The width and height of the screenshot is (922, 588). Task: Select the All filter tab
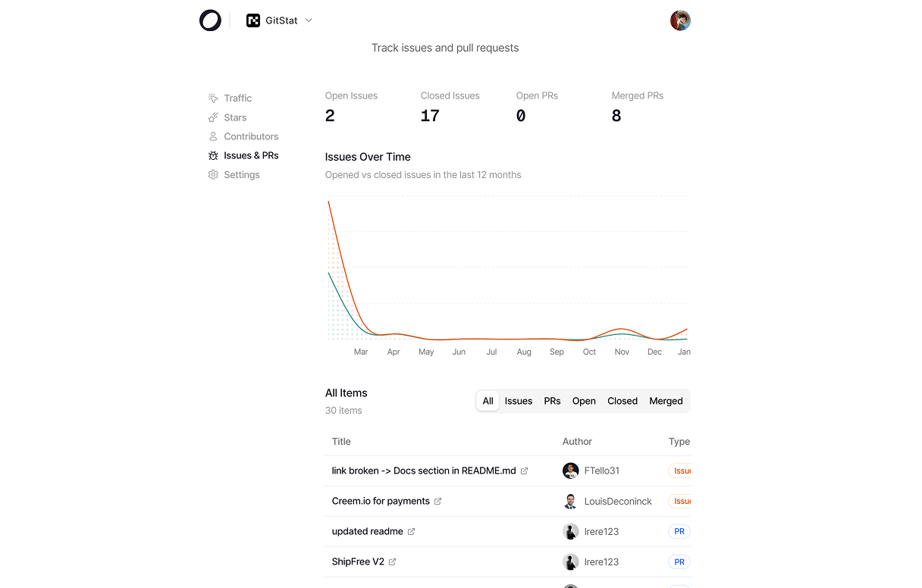pos(488,401)
